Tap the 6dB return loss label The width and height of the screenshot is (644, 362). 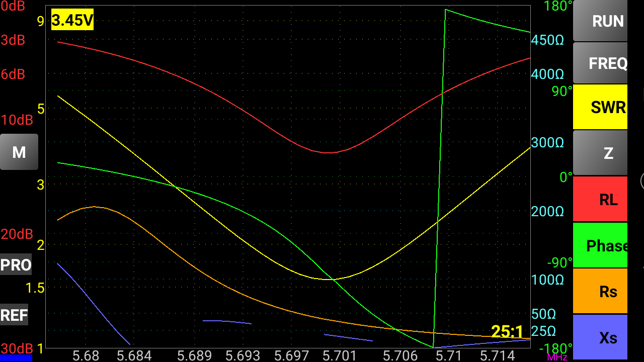pyautogui.click(x=13, y=74)
